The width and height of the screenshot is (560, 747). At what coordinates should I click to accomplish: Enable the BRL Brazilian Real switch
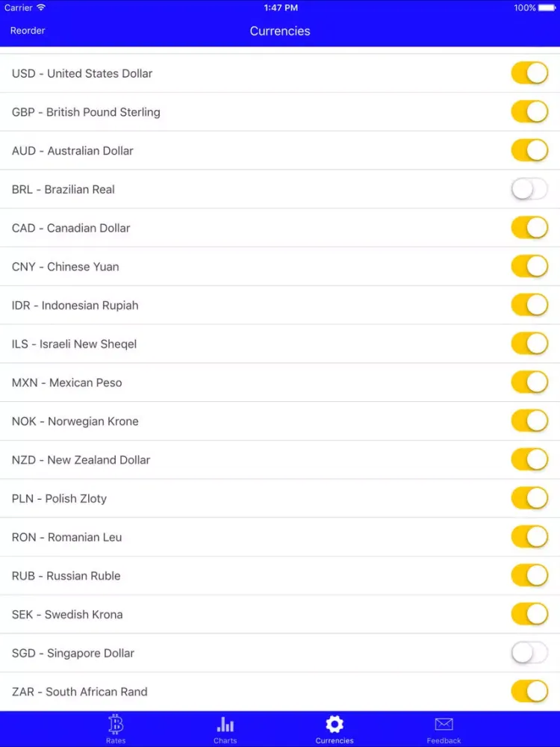tap(529, 189)
